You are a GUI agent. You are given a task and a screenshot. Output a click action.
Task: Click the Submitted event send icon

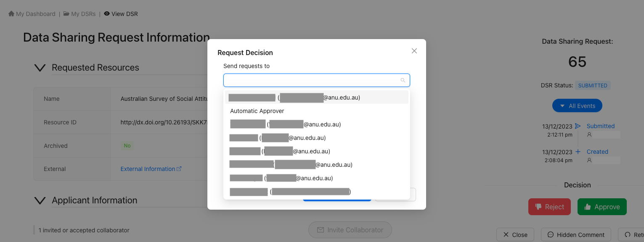point(578,126)
